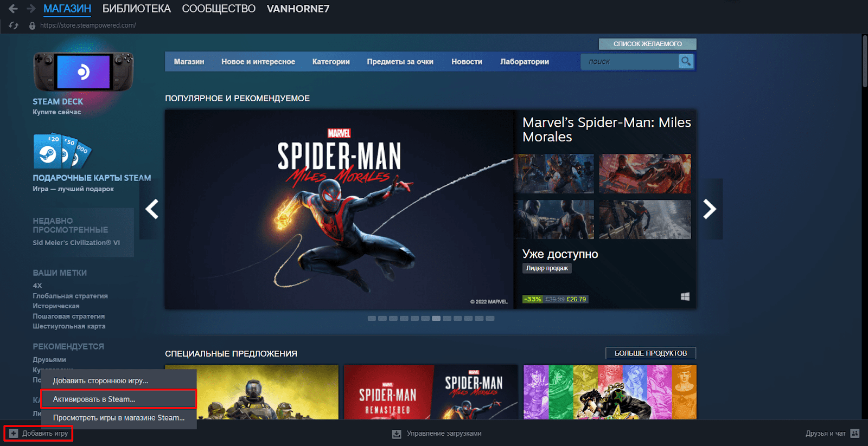This screenshot has width=868, height=446.
Task: Click the Лидер продаж label
Action: click(547, 268)
